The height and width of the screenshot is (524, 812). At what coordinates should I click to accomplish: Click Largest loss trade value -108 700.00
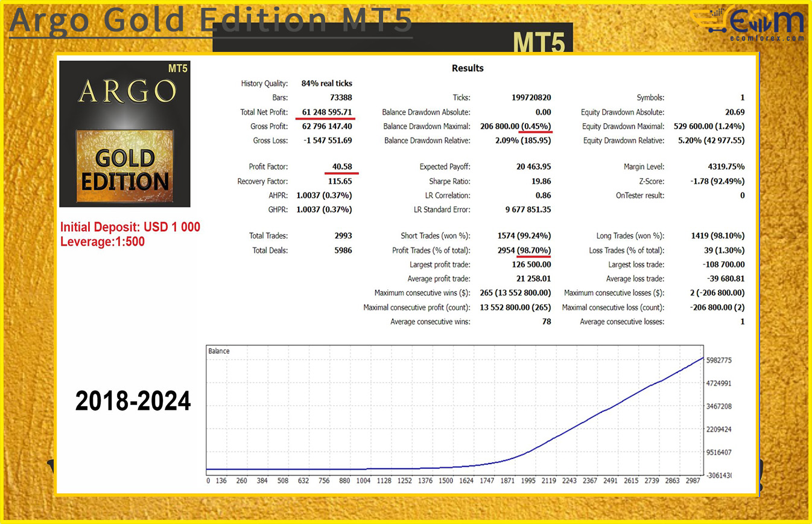[x=724, y=264]
